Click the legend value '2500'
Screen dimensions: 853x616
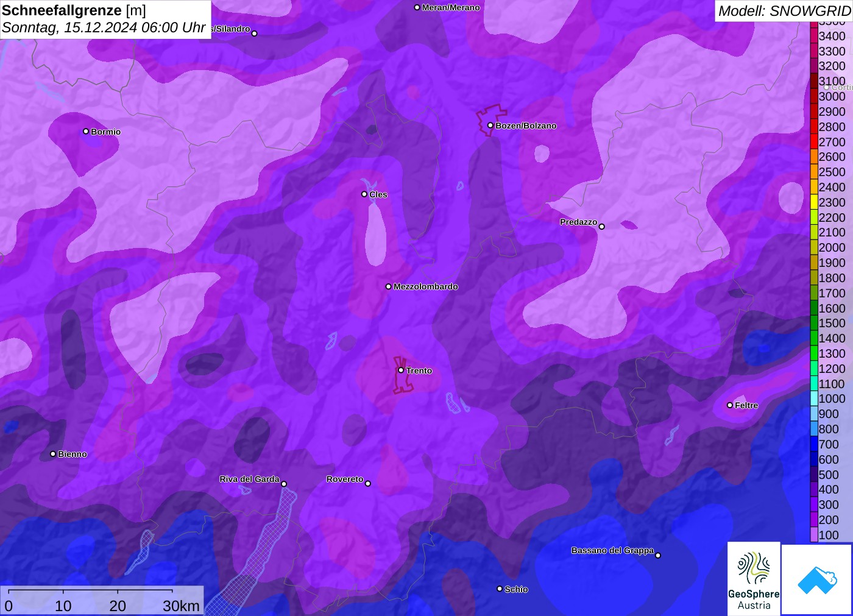[832, 172]
